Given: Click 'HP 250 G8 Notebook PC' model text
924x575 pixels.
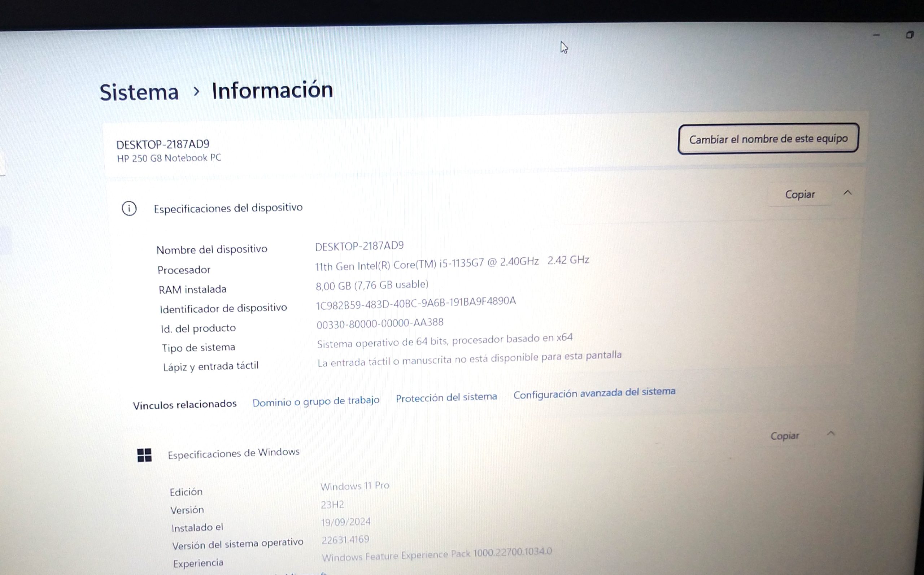Looking at the screenshot, I should tap(169, 158).
